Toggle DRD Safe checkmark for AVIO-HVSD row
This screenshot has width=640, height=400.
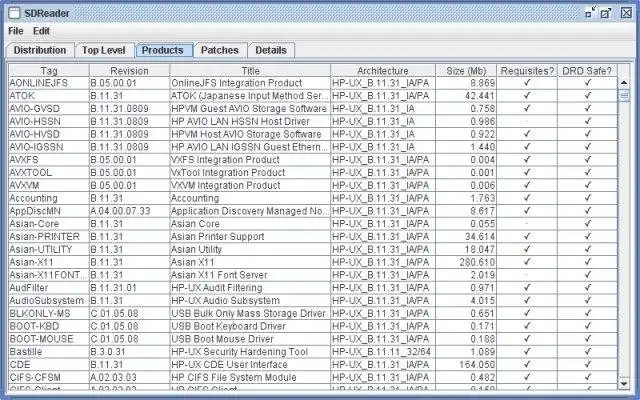[x=587, y=134]
